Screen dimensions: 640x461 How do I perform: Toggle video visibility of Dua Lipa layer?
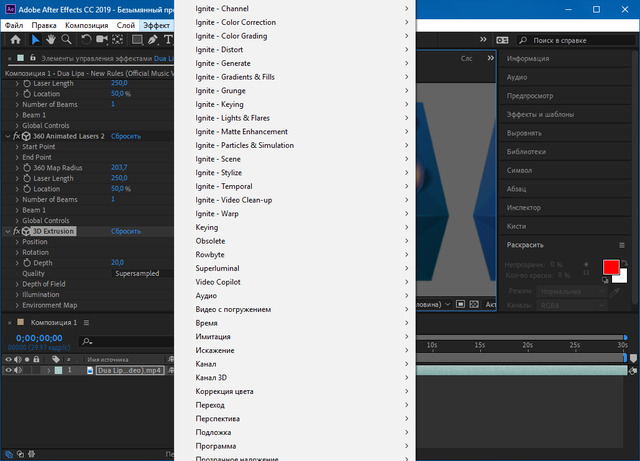pos(9,370)
